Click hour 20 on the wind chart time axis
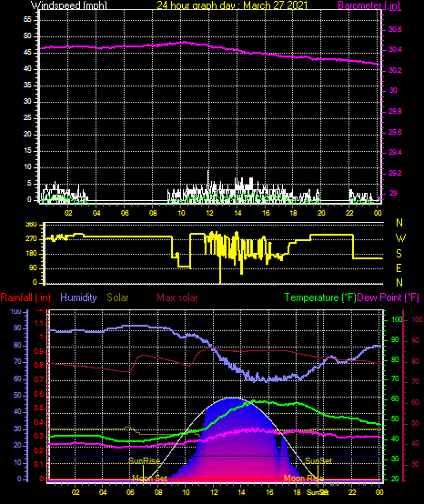 321,213
